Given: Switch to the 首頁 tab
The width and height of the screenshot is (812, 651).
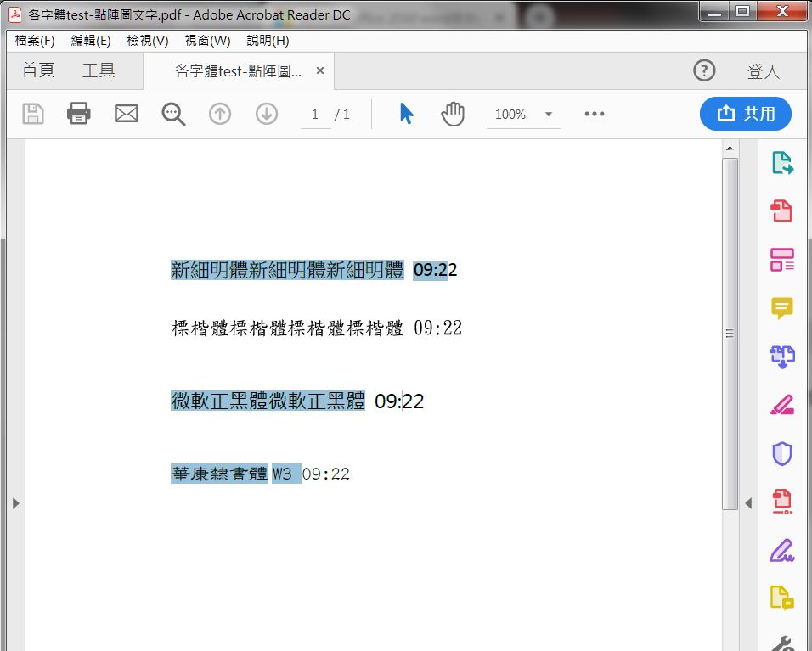Looking at the screenshot, I should [x=38, y=70].
